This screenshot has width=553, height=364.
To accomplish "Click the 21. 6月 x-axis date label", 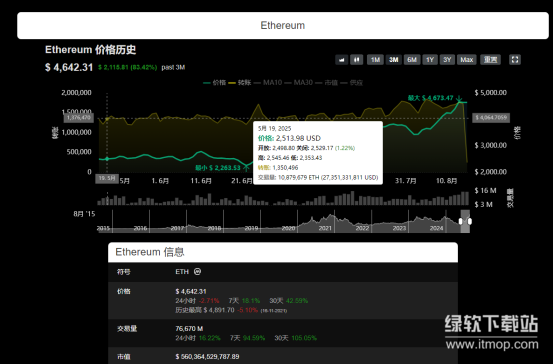I will click(242, 181).
